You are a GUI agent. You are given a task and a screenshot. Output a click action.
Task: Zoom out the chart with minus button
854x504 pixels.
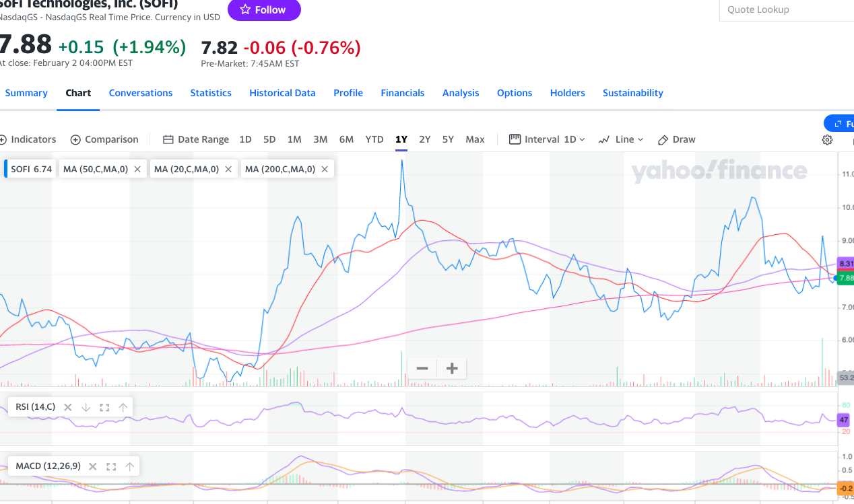(x=422, y=368)
